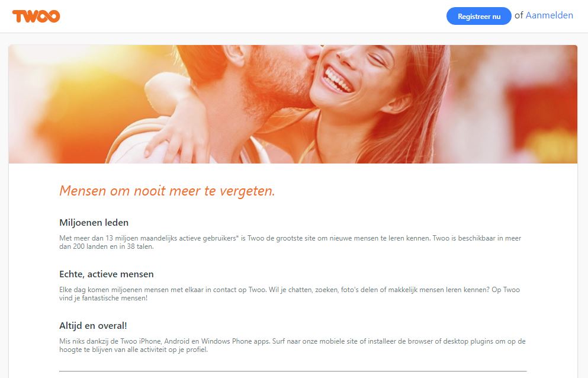Click the horizontal divider line below the text
The height and width of the screenshot is (378, 588).
coord(293,371)
